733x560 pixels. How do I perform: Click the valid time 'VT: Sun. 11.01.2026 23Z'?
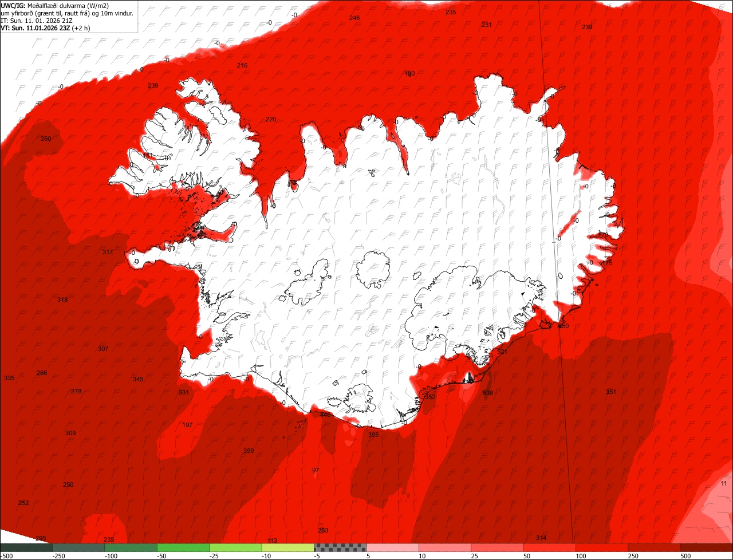click(x=36, y=27)
